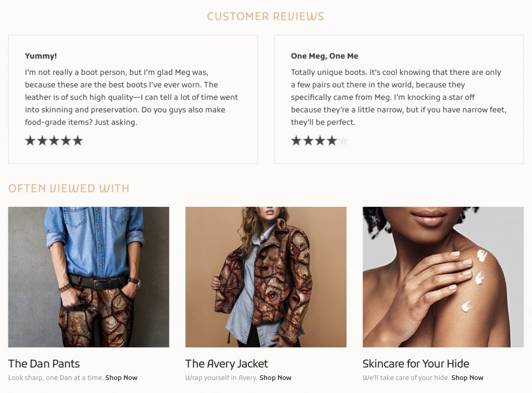Open the Skincare for Your Hide image
The height and width of the screenshot is (393, 532).
pyautogui.click(x=443, y=277)
